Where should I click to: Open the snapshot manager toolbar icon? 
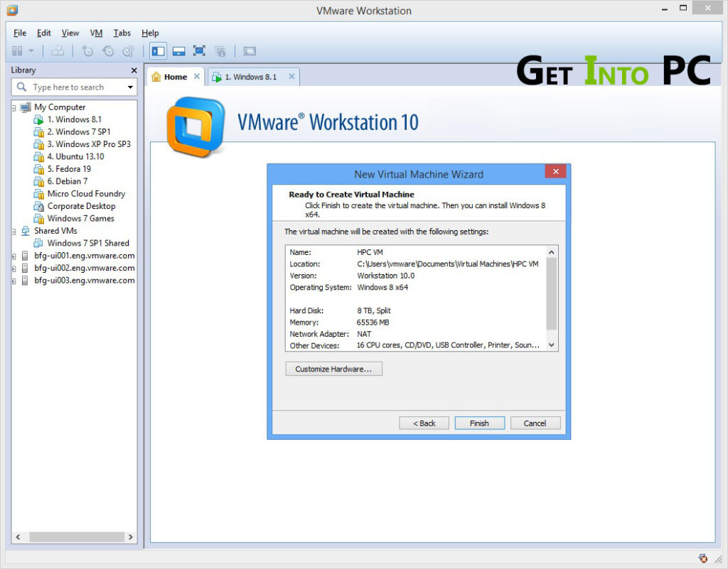pos(128,51)
